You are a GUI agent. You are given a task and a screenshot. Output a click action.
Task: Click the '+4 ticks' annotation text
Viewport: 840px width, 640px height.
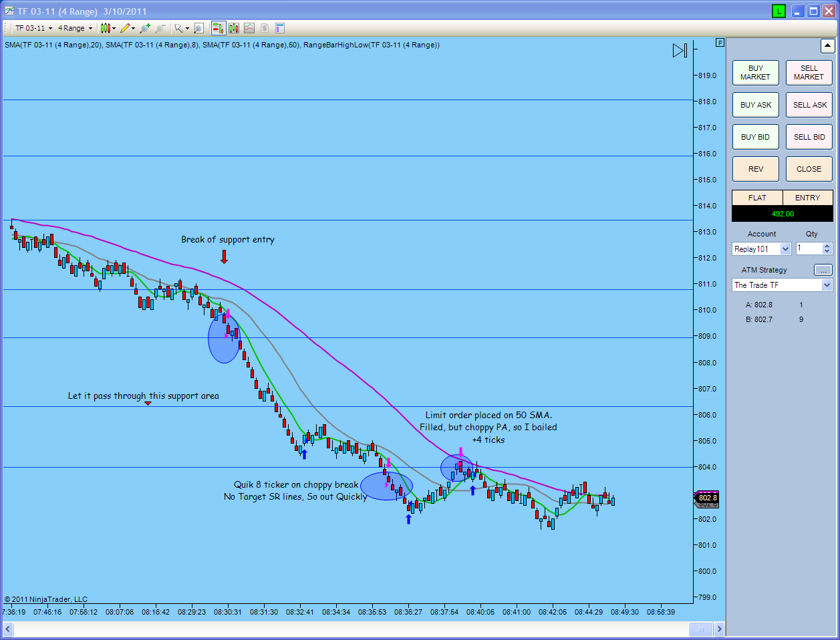(488, 440)
